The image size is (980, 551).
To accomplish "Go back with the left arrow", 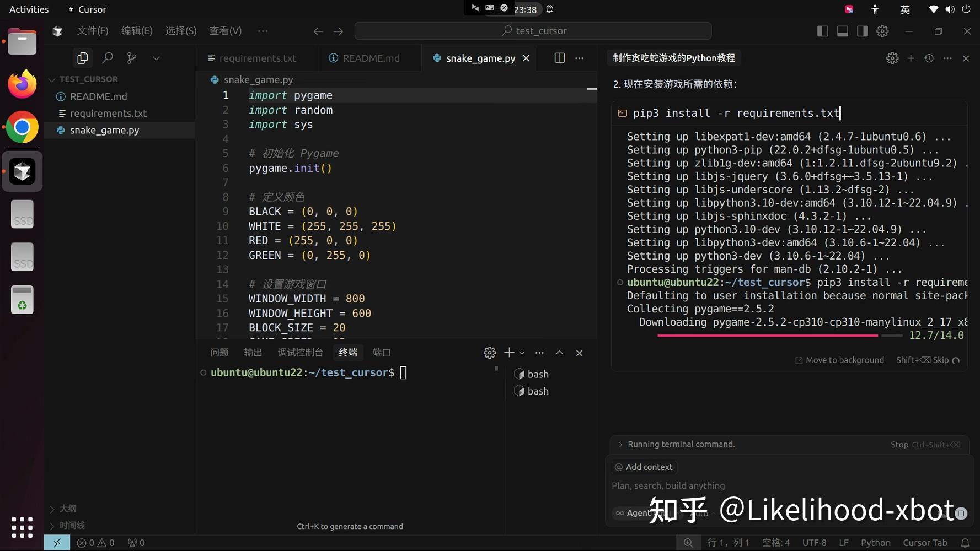I will click(318, 31).
